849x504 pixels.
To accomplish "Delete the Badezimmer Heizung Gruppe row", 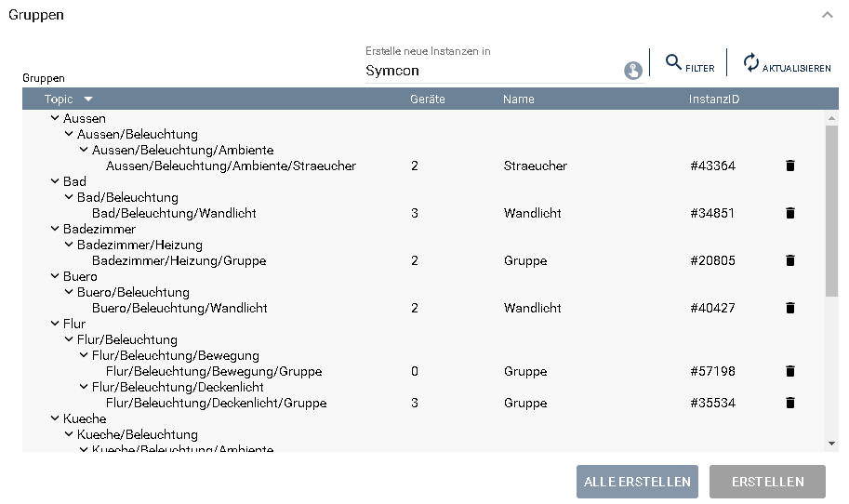I will pyautogui.click(x=790, y=260).
